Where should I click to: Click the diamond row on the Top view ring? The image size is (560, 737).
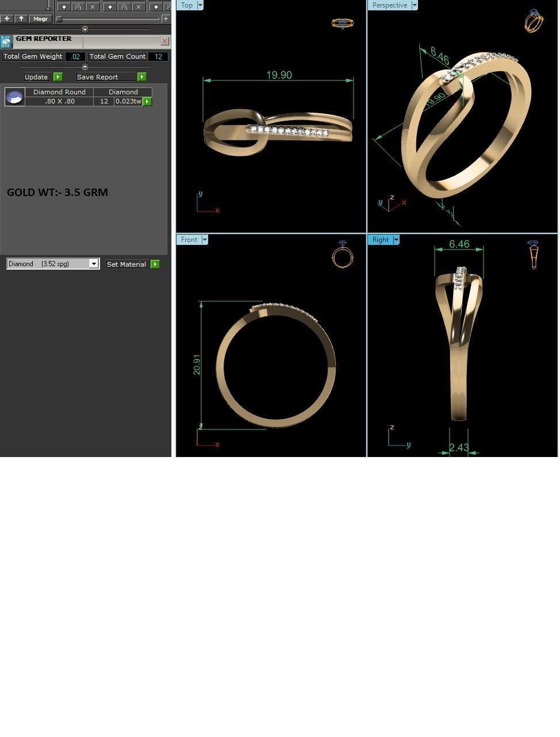point(289,131)
